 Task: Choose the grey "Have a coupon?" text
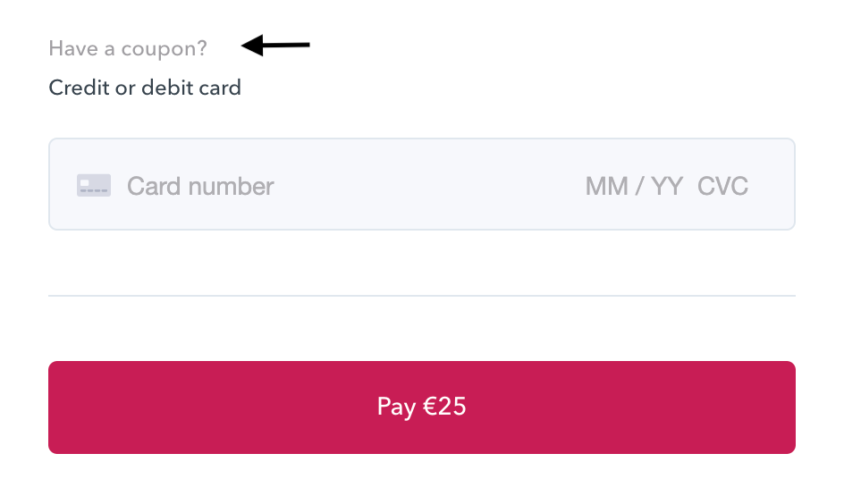tap(127, 48)
